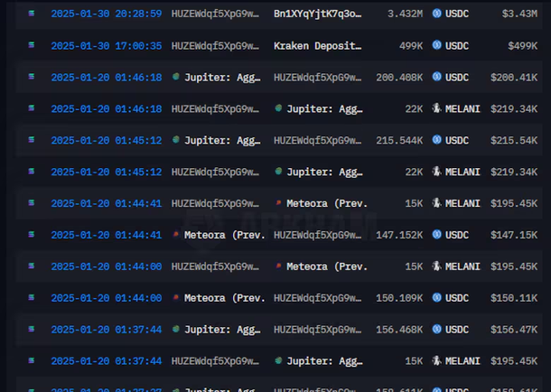Screen dimensions: 551x392
Task: Click the Solana chain icon on the 20:28:59 row
Action: (x=32, y=14)
